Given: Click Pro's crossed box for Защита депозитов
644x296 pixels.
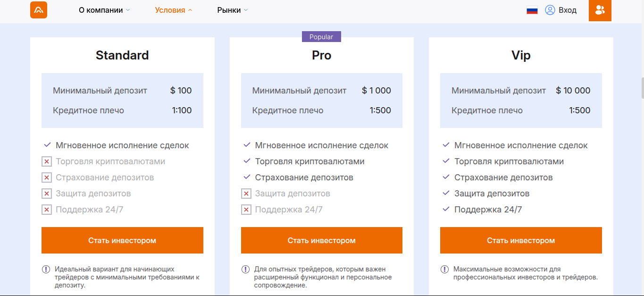Looking at the screenshot, I should pos(246,194).
